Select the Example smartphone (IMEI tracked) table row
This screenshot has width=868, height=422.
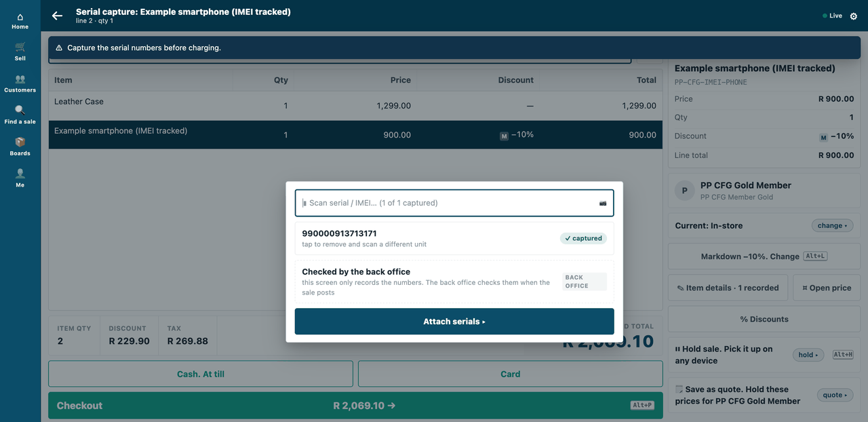tap(355, 135)
